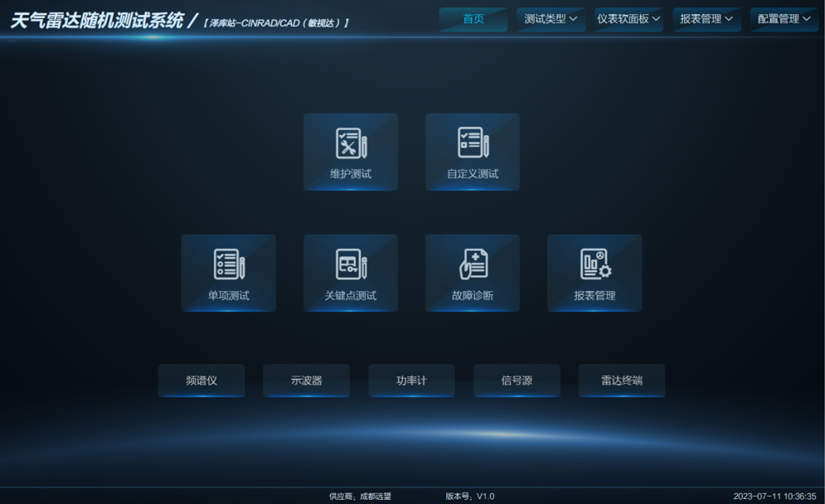Launch the 频谱仪 instrument panel
Viewport: 825px width, 504px height.
(x=201, y=380)
